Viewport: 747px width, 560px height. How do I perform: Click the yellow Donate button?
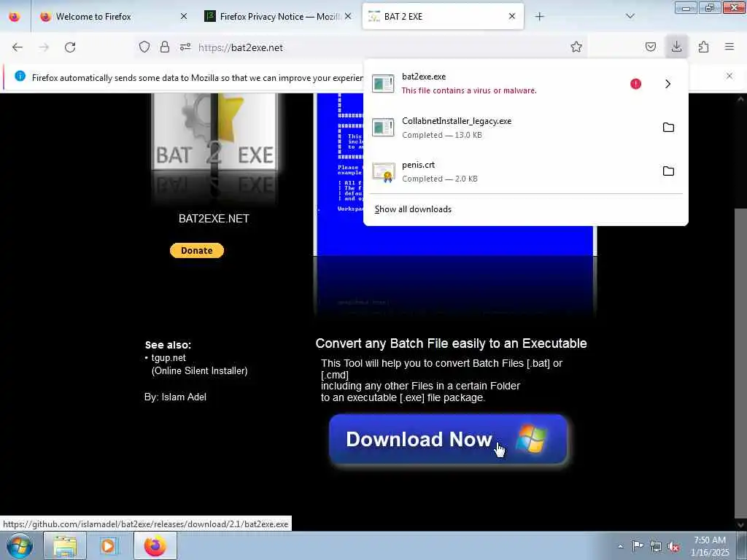click(x=197, y=251)
